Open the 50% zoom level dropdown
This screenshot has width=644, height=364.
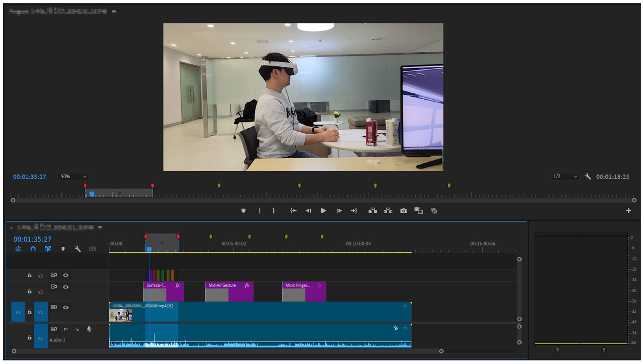tap(73, 177)
